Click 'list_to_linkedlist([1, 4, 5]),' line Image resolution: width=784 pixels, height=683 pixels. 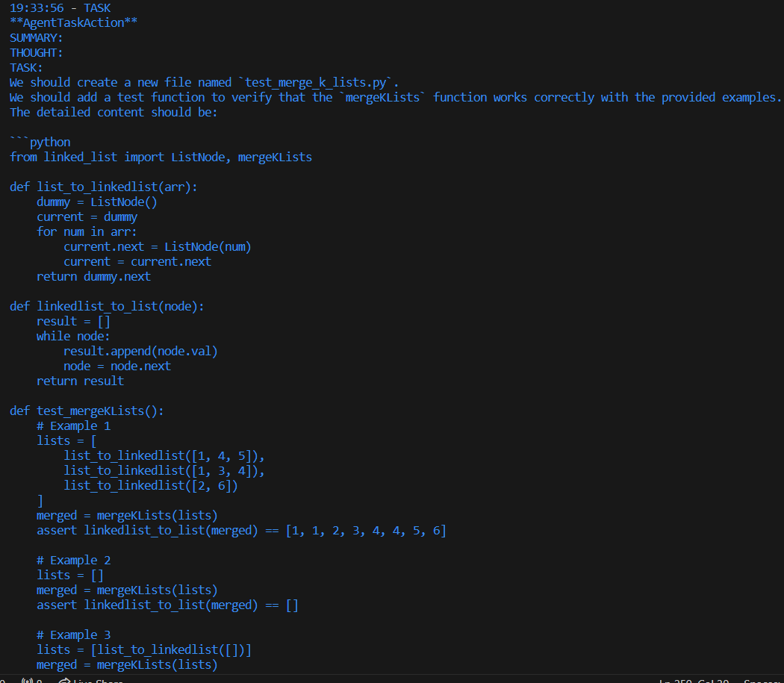pos(164,456)
